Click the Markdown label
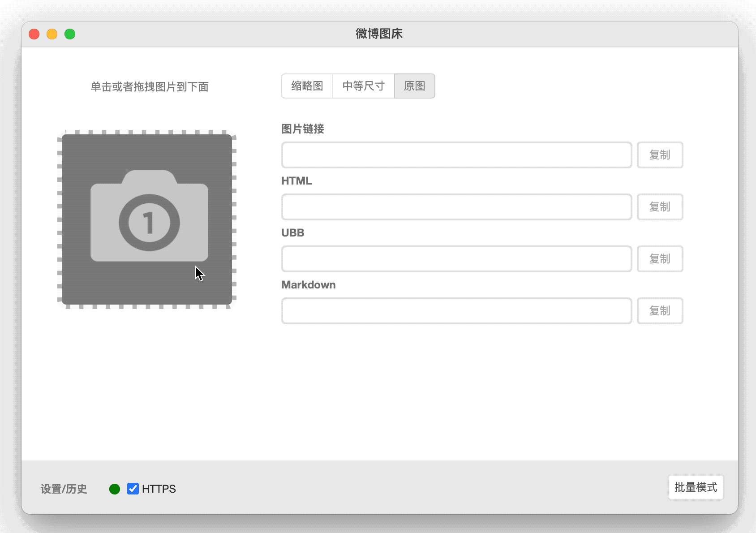 308,285
